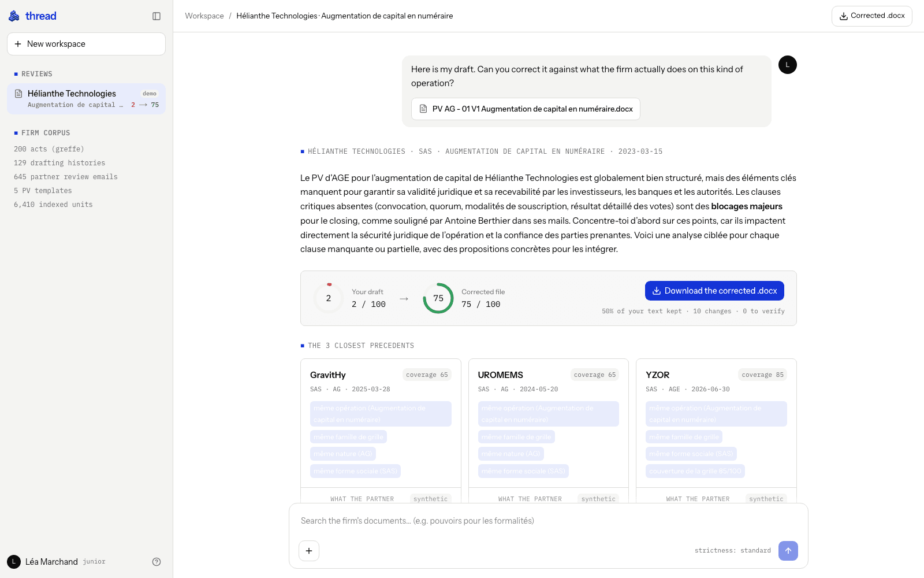Click Download the corrected .docx button
Viewport: 924px width, 578px height.
(714, 291)
